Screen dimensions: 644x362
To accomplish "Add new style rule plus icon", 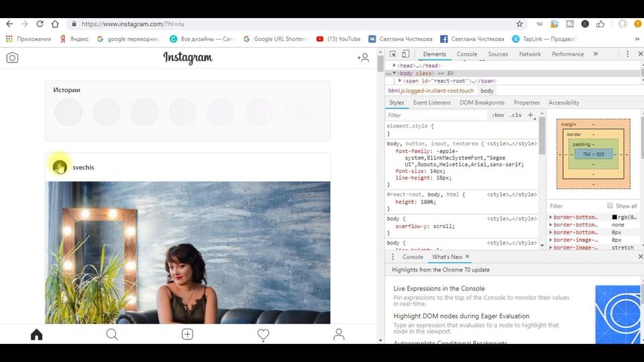I will [531, 115].
